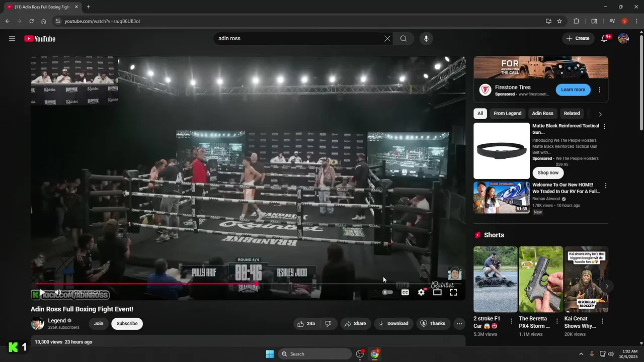The width and height of the screenshot is (644, 362).
Task: Play the video with play button
Action: [42, 292]
